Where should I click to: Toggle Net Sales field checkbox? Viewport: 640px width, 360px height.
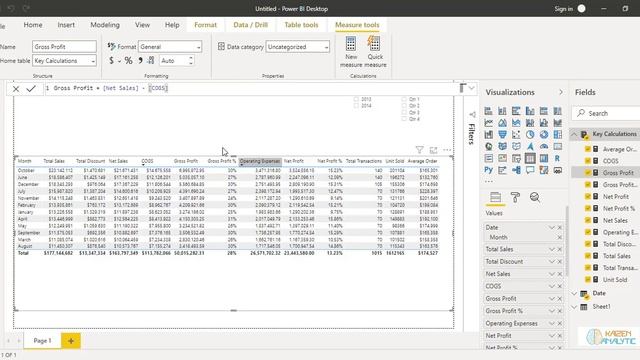click(x=588, y=220)
